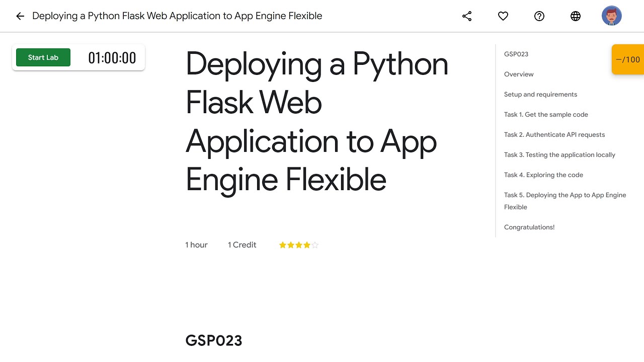Click the lab title in top bar
This screenshot has width=644, height=362.
(177, 16)
